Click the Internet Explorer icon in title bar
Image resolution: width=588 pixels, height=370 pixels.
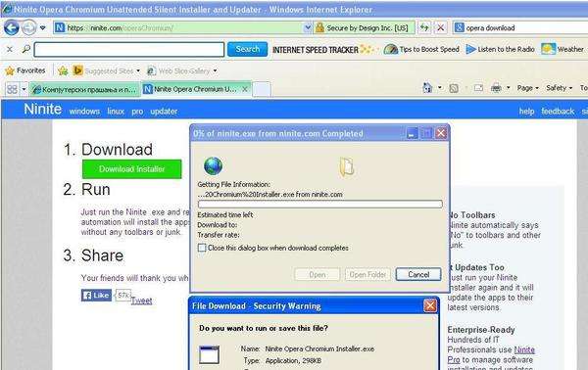6,9
